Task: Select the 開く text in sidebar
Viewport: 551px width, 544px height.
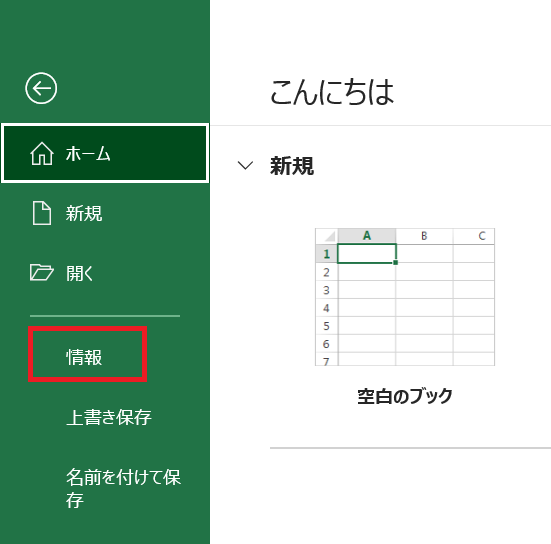Action: pyautogui.click(x=80, y=273)
